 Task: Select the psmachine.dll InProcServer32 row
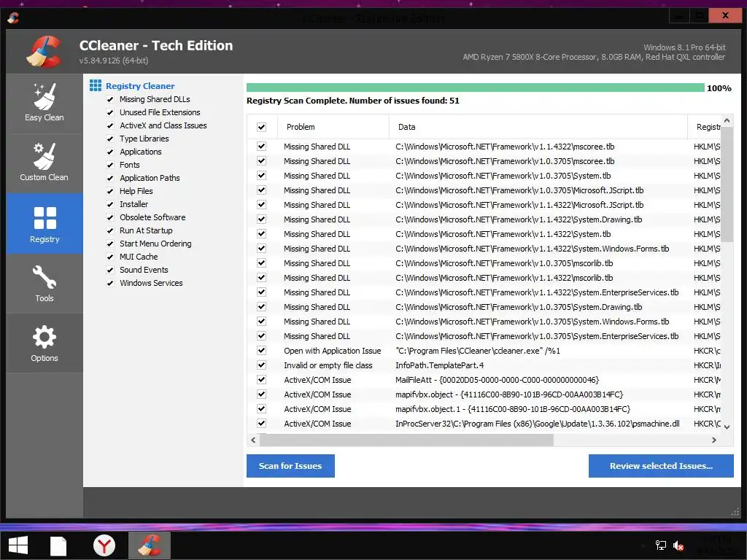click(x=484, y=424)
